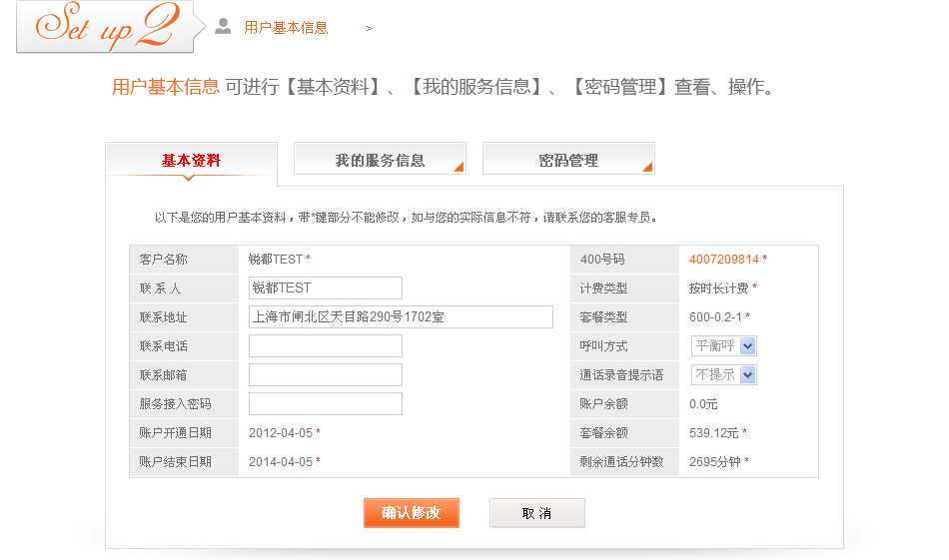This screenshot has width=949, height=560.
Task: Open the 我的服务信息 tab
Action: [380, 160]
